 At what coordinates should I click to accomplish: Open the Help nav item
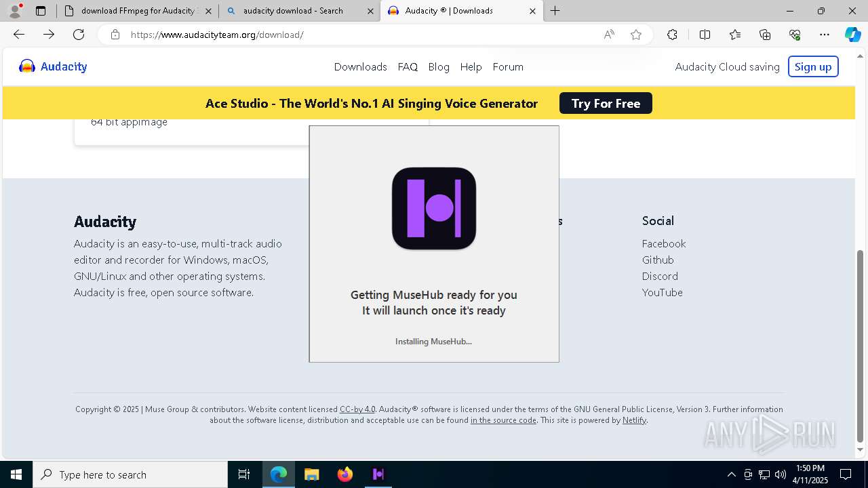[471, 66]
